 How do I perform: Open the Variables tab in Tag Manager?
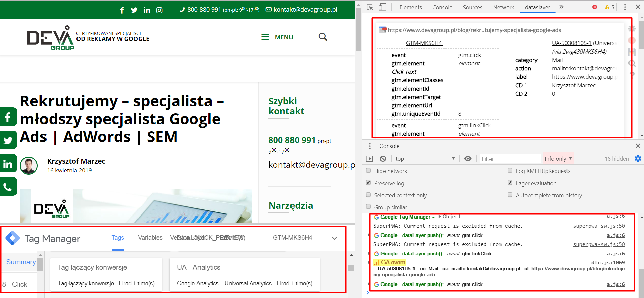(150, 238)
